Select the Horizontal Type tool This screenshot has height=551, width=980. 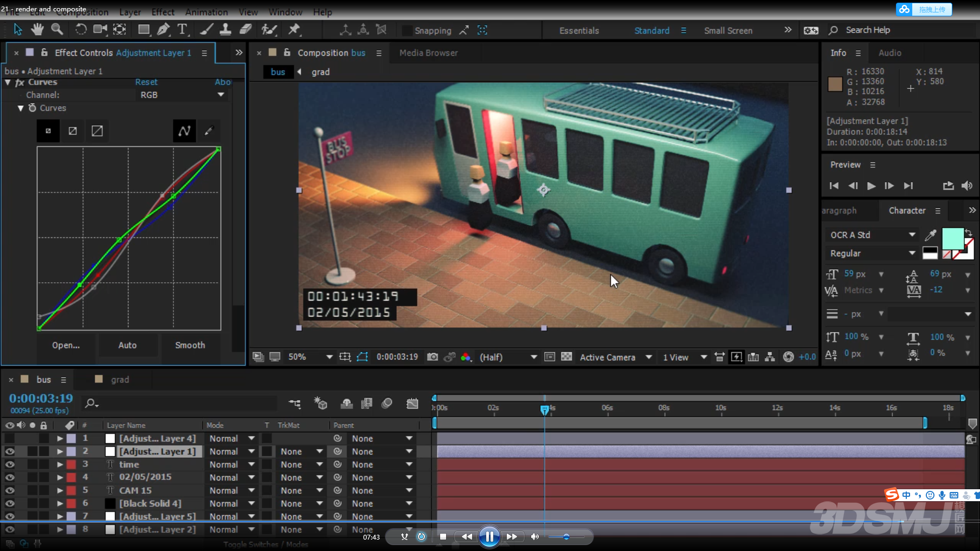click(x=182, y=29)
